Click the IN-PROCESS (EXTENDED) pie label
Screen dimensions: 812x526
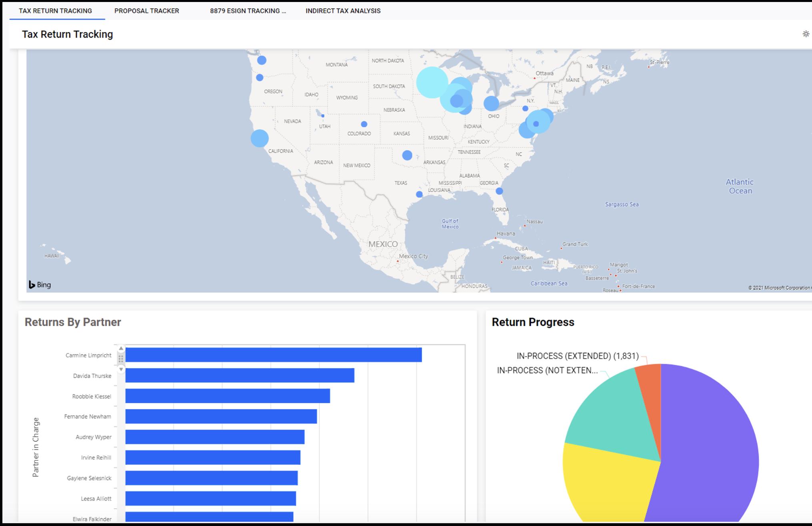click(x=577, y=356)
